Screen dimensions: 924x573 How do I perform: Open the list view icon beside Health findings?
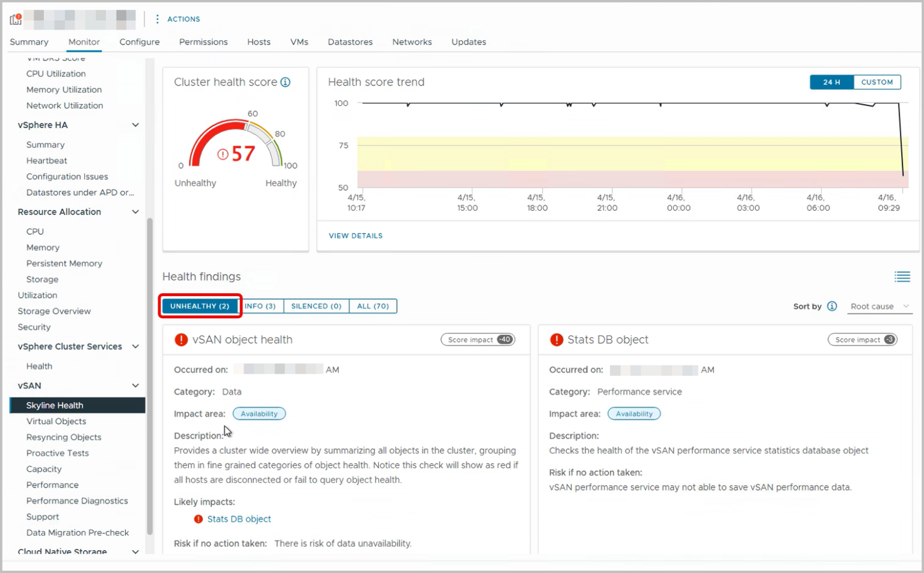click(x=902, y=276)
